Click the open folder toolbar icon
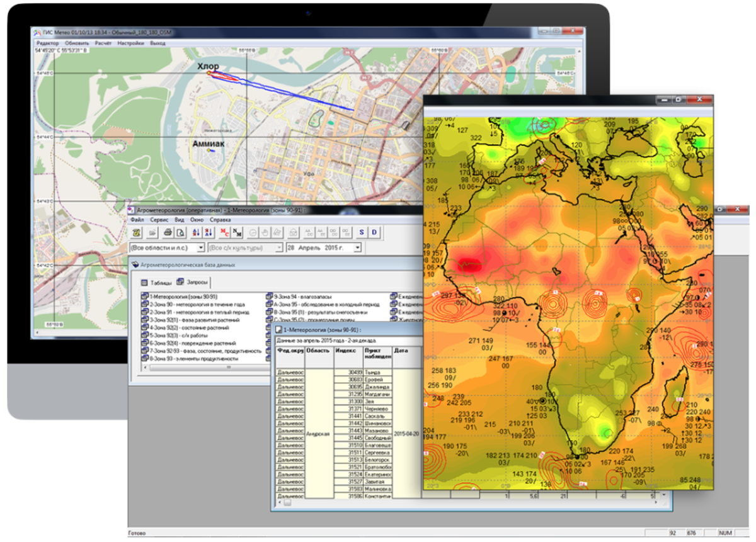Viewport: 756px width, 542px height. (152, 233)
